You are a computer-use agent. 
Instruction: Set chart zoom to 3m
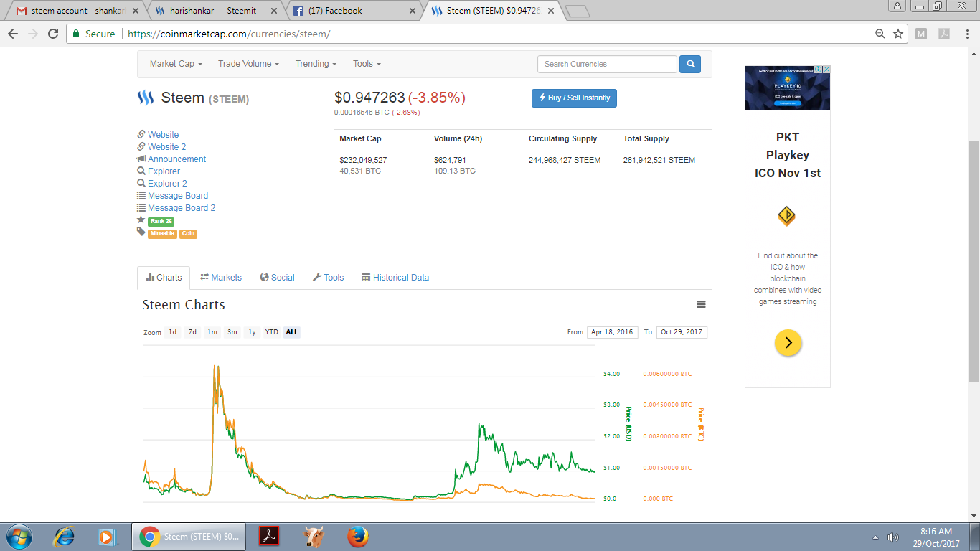click(x=232, y=332)
